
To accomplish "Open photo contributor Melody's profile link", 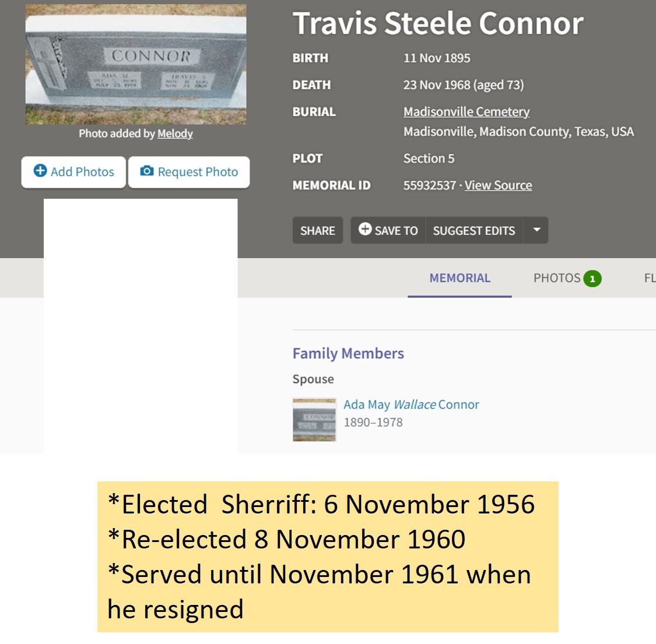I will click(175, 134).
